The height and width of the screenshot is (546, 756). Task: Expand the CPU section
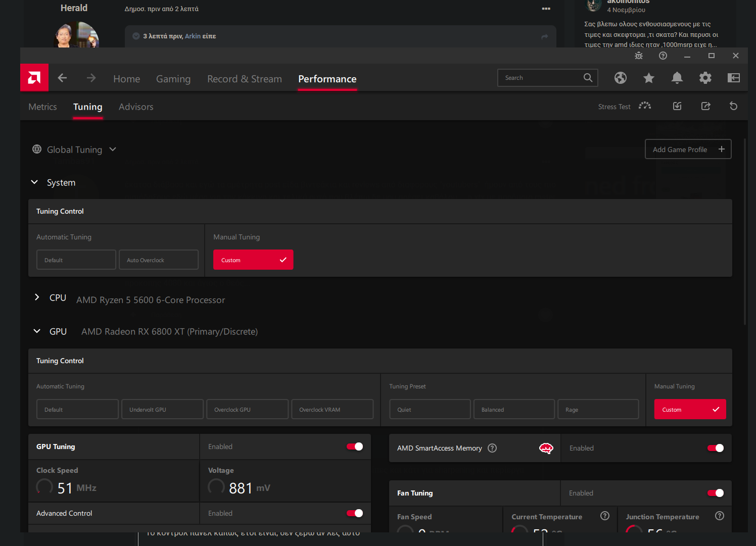(36, 297)
